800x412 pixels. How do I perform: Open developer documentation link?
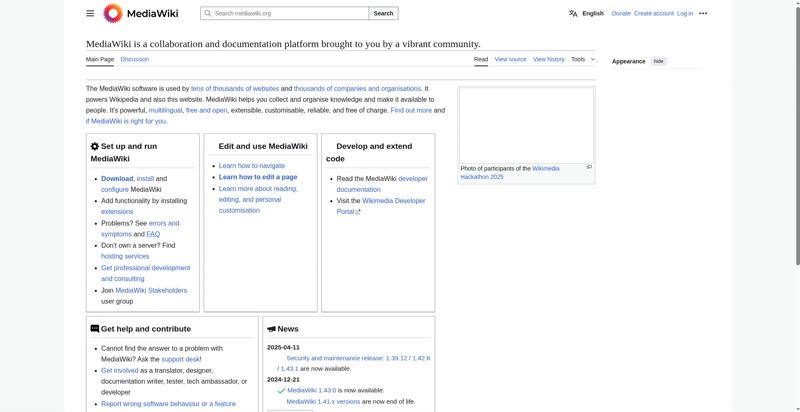pyautogui.click(x=382, y=184)
